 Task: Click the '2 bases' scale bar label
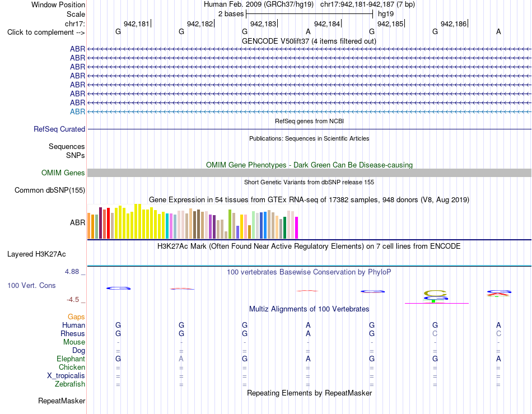(x=231, y=14)
